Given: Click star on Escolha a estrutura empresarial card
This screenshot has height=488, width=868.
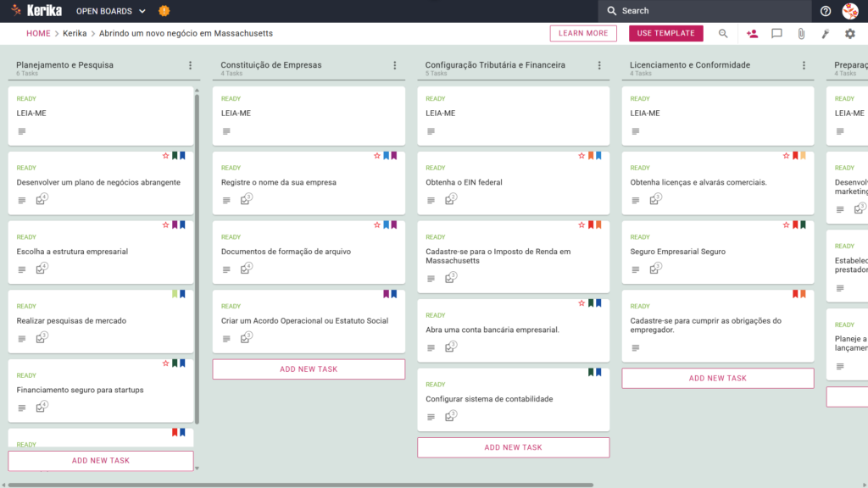Looking at the screenshot, I should tap(165, 225).
